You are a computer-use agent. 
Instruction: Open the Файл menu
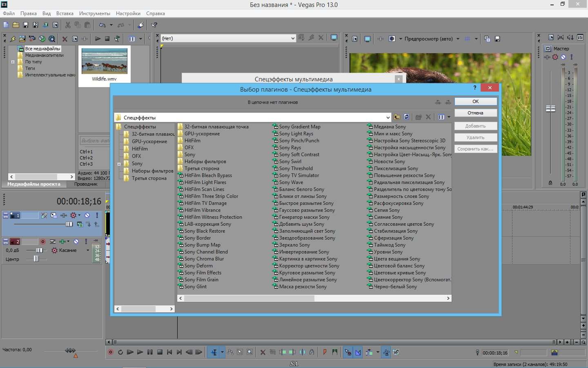point(9,13)
